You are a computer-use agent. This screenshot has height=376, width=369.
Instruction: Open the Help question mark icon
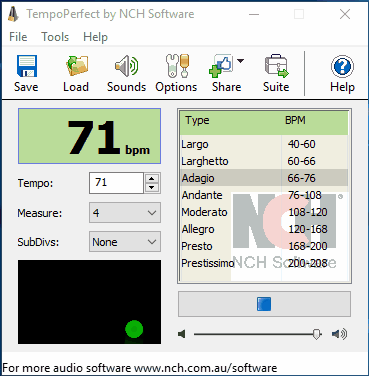pyautogui.click(x=342, y=66)
